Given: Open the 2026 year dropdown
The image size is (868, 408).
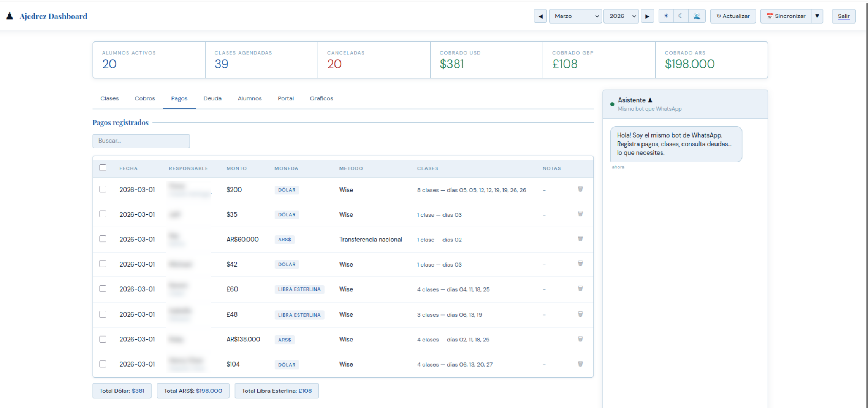Looking at the screenshot, I should tap(621, 16).
